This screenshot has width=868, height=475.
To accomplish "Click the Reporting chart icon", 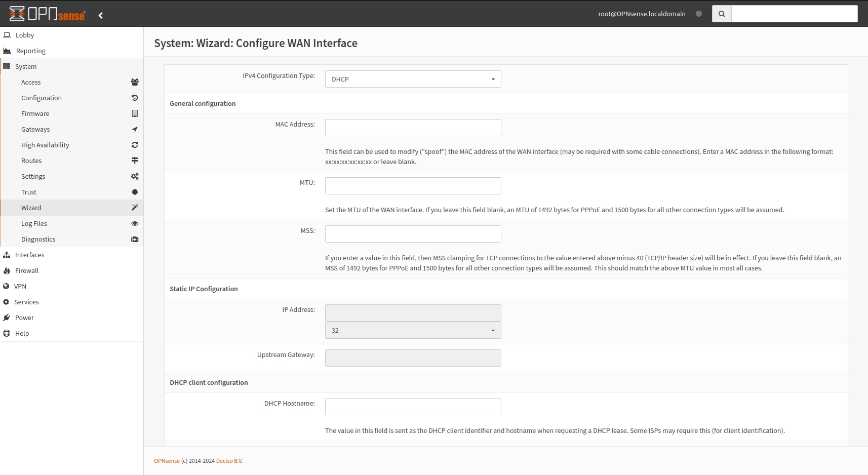I will click(x=7, y=51).
